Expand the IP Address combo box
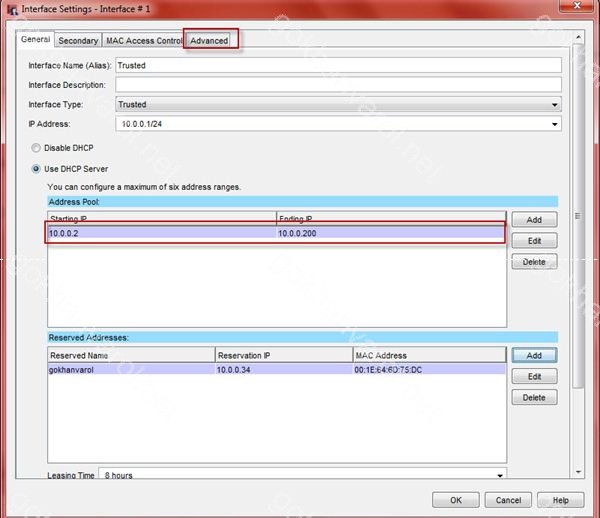 (x=555, y=124)
